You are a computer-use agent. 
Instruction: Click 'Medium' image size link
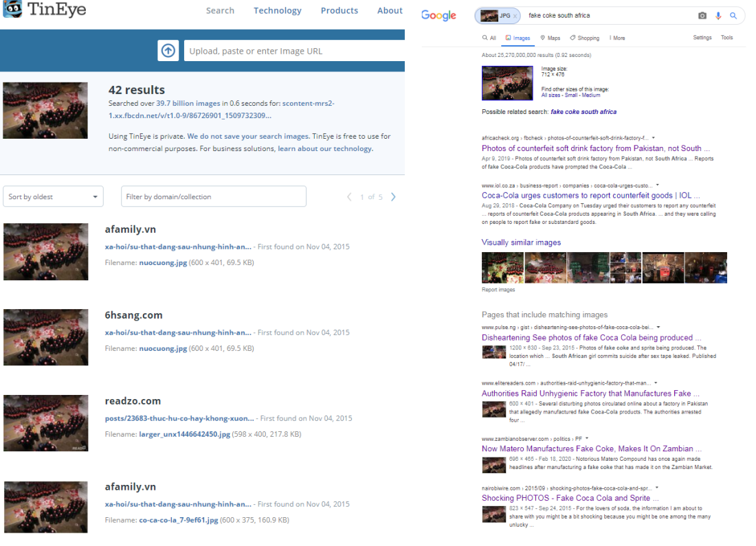(x=590, y=95)
